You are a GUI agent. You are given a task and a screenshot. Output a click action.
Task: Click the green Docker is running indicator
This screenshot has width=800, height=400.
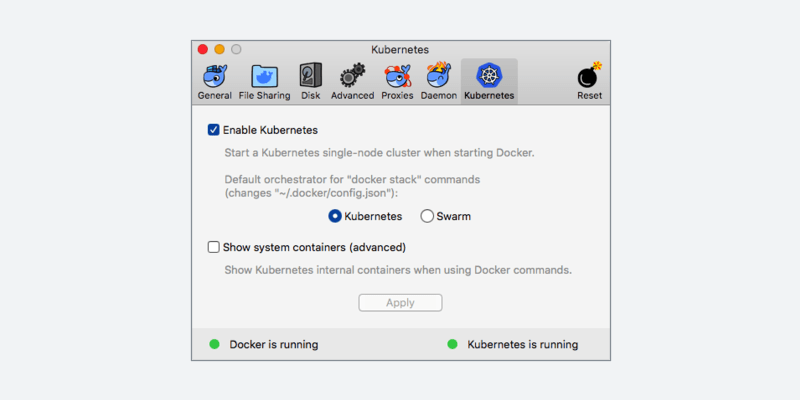(214, 344)
